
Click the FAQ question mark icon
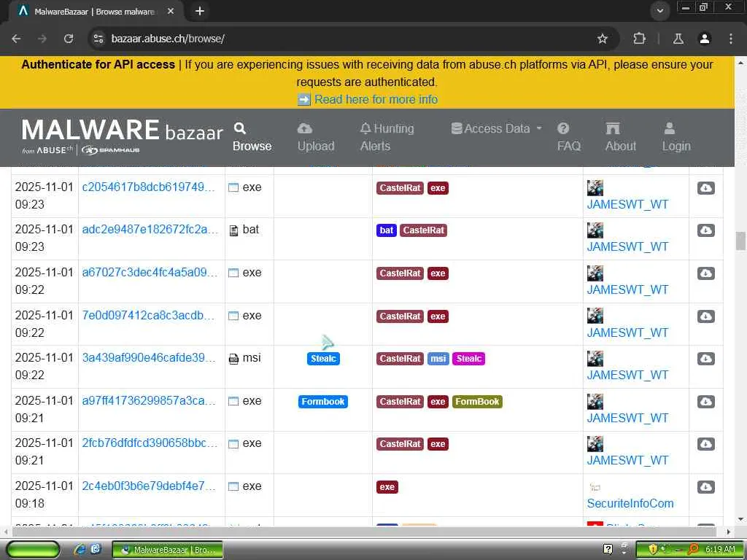click(x=563, y=128)
